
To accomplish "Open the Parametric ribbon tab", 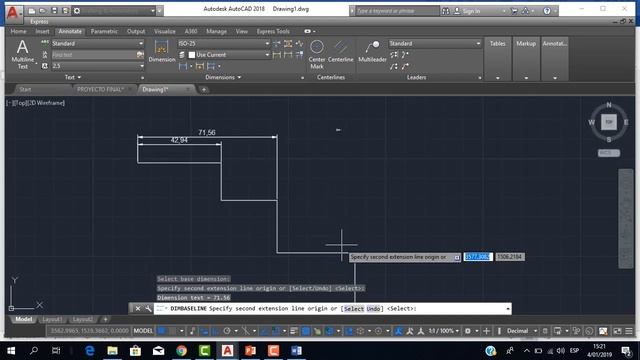I will (104, 31).
